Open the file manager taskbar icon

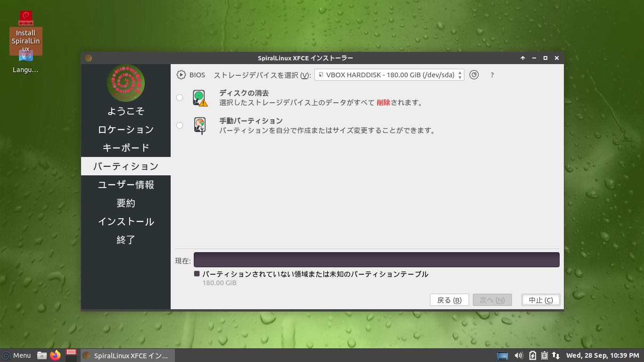pyautogui.click(x=42, y=355)
